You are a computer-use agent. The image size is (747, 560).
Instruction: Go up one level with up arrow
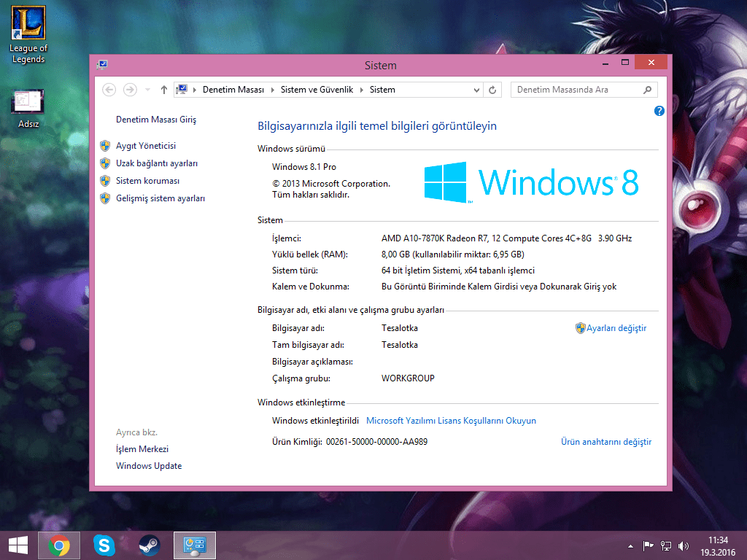[x=164, y=90]
